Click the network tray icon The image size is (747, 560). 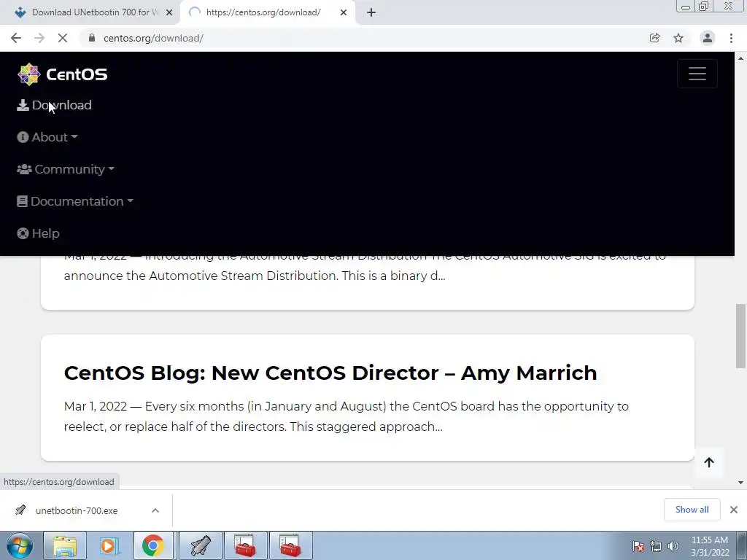(x=656, y=546)
